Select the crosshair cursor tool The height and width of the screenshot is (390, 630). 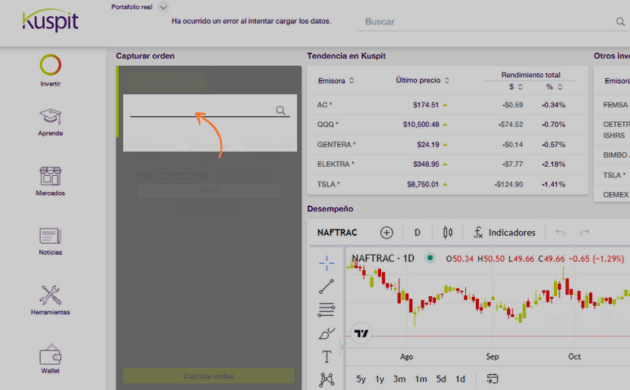tap(327, 263)
